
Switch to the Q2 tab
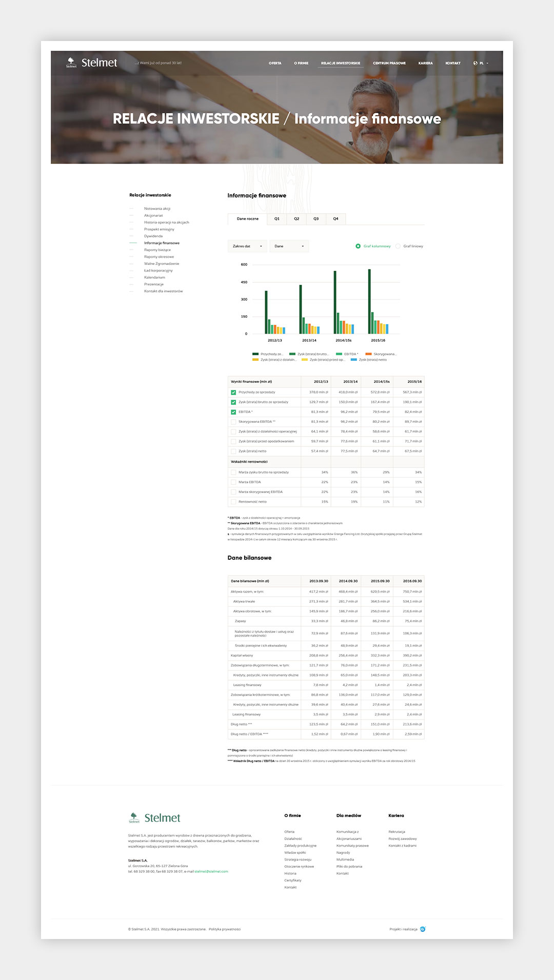click(296, 219)
